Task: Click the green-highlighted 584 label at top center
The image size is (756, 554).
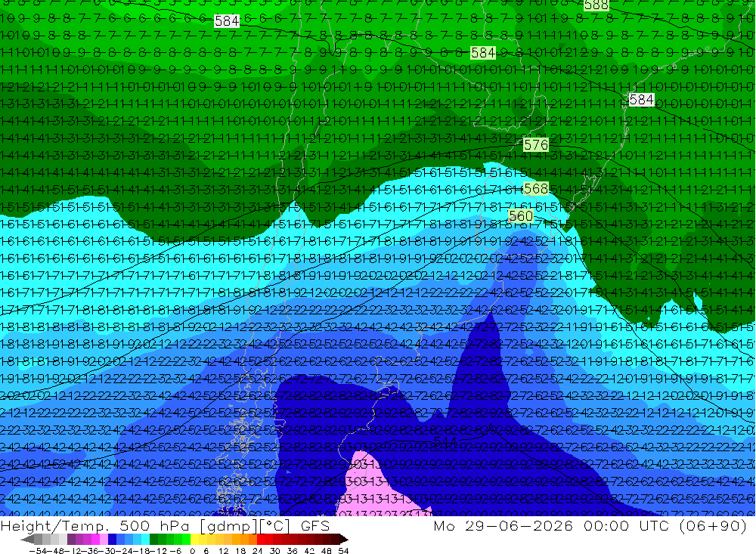Action: [x=483, y=53]
